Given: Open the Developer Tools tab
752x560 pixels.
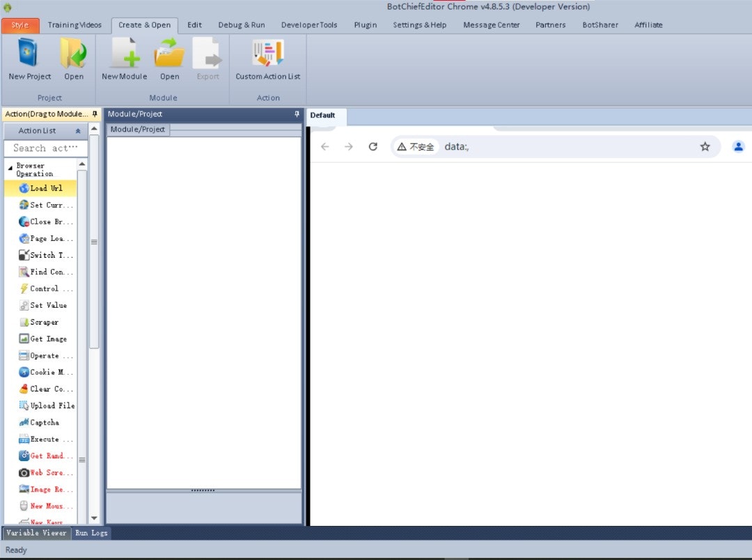Looking at the screenshot, I should click(309, 25).
